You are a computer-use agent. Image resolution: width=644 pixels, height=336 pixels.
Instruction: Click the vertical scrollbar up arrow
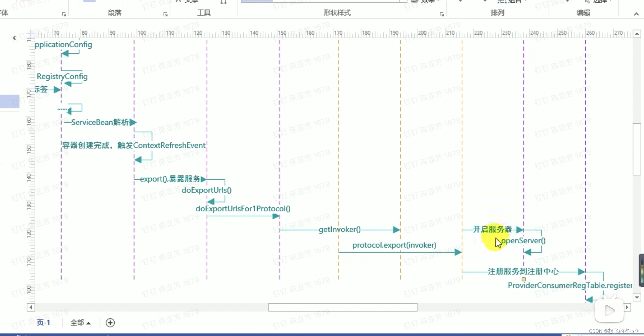637,34
